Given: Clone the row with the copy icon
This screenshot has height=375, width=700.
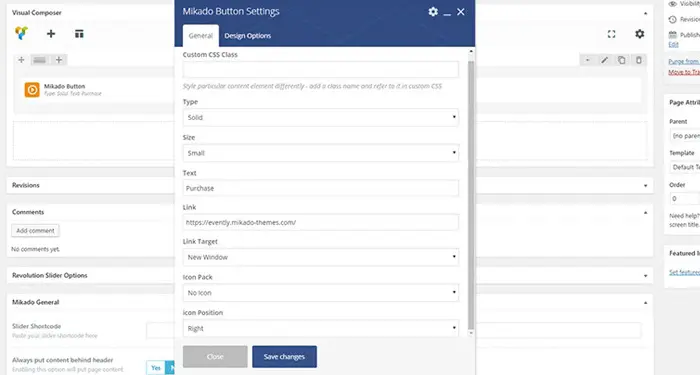Looking at the screenshot, I should pyautogui.click(x=621, y=60).
